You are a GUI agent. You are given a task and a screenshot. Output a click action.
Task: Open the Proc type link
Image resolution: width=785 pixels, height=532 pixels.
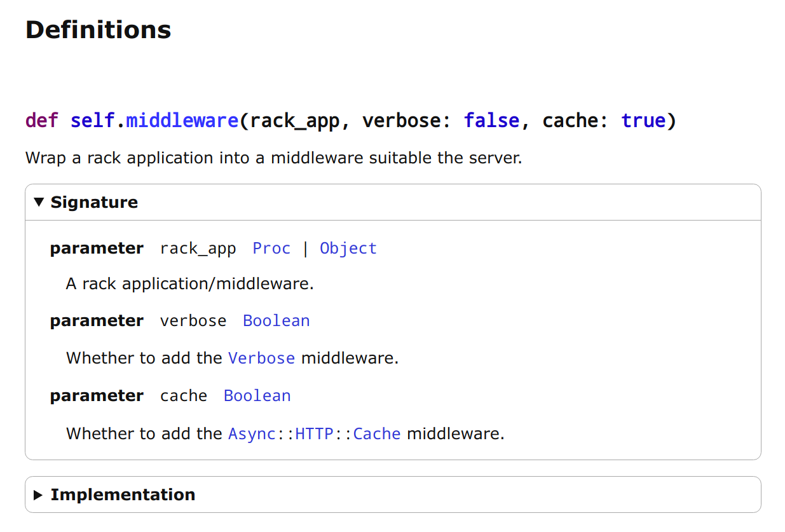(x=271, y=249)
